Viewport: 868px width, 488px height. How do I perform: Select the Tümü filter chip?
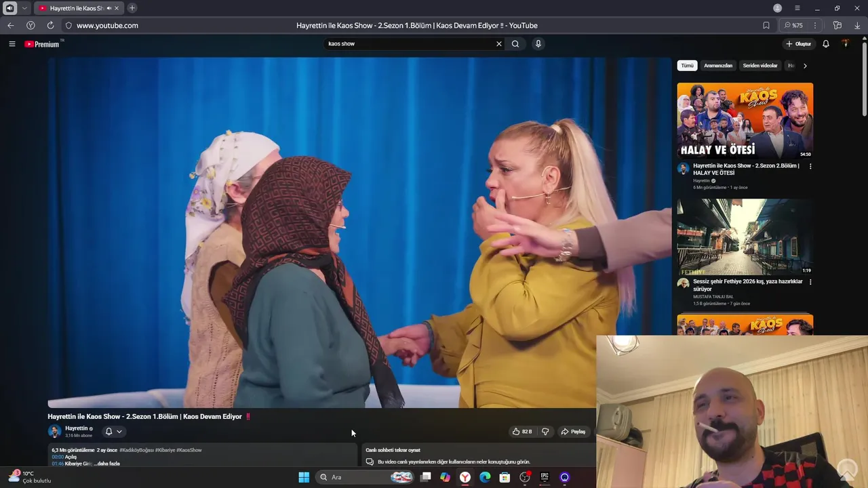(x=688, y=66)
